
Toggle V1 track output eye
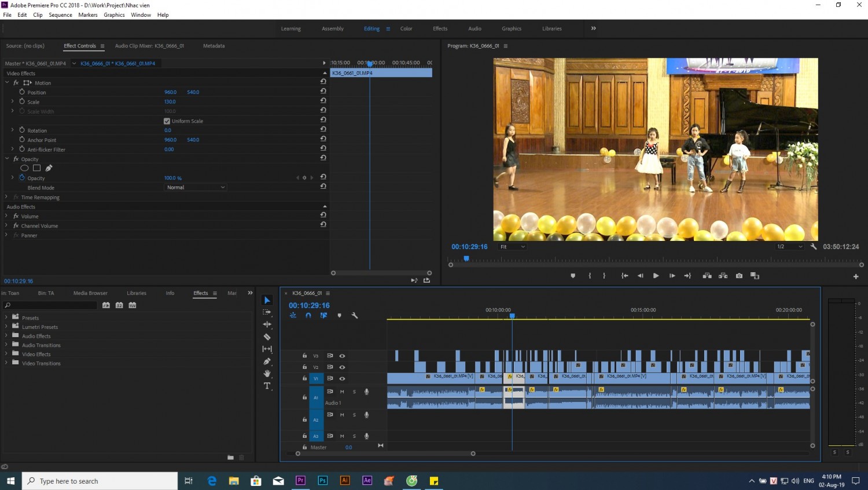tap(342, 379)
